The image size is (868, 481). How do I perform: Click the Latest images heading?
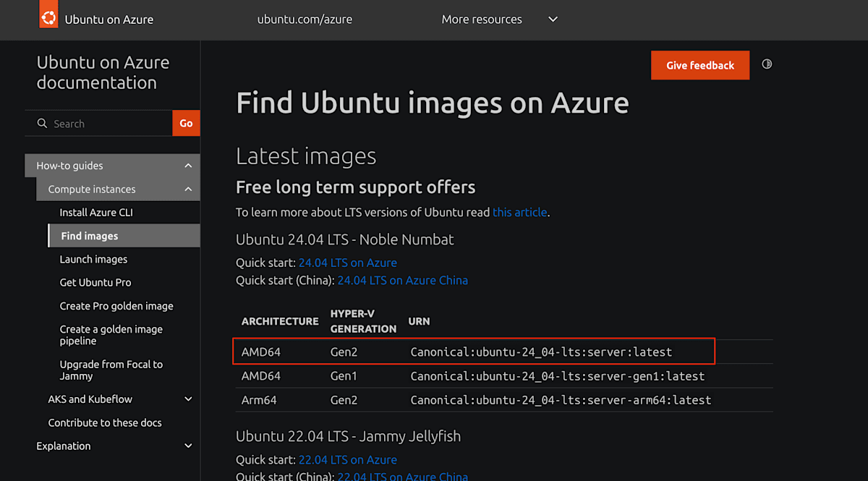306,156
